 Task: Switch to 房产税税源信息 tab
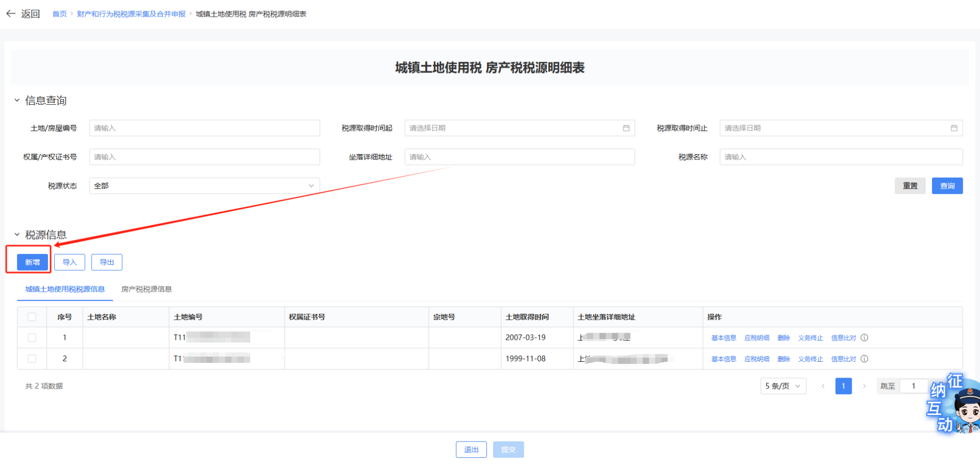click(146, 289)
